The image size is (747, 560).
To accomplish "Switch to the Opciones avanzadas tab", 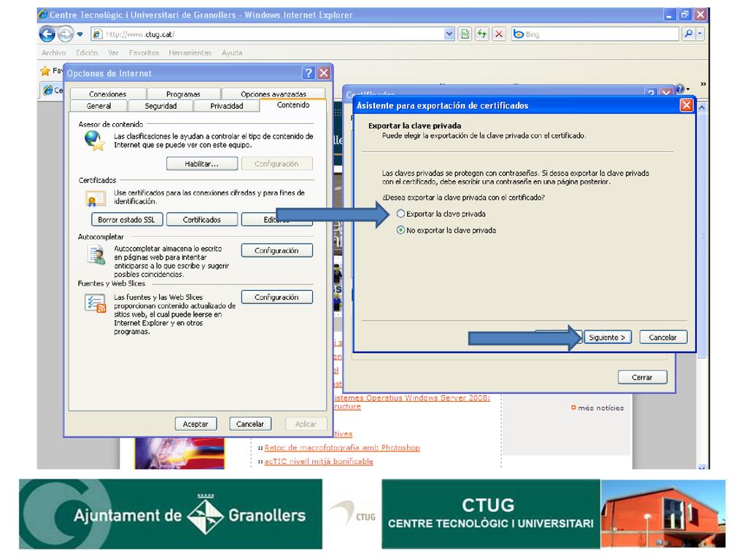I will (274, 94).
